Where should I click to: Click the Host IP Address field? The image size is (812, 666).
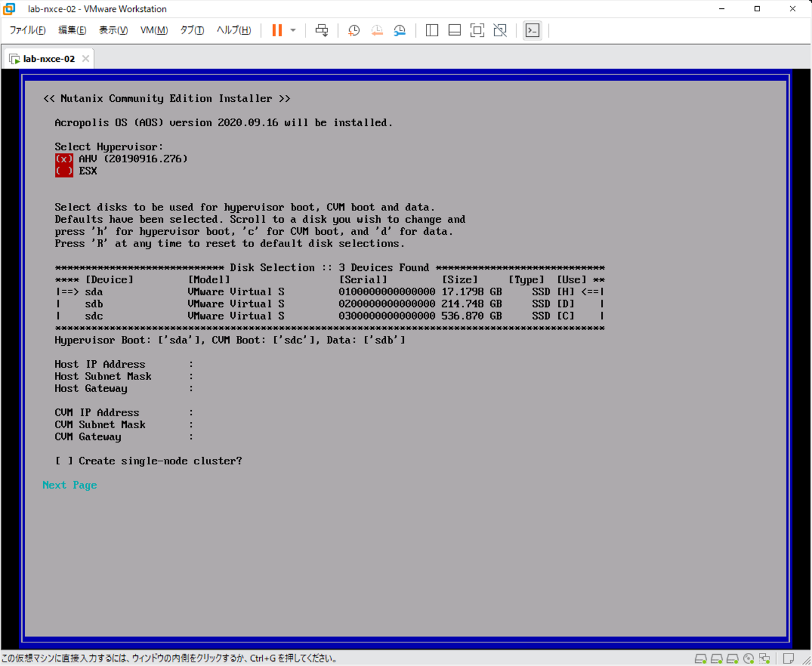click(x=250, y=365)
